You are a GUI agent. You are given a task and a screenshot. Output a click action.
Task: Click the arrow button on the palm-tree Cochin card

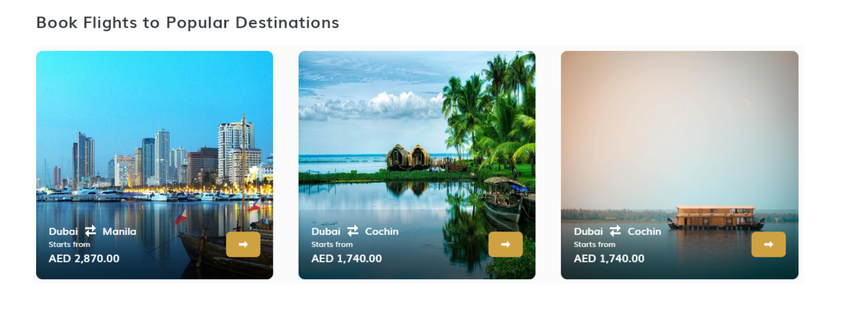(x=505, y=244)
